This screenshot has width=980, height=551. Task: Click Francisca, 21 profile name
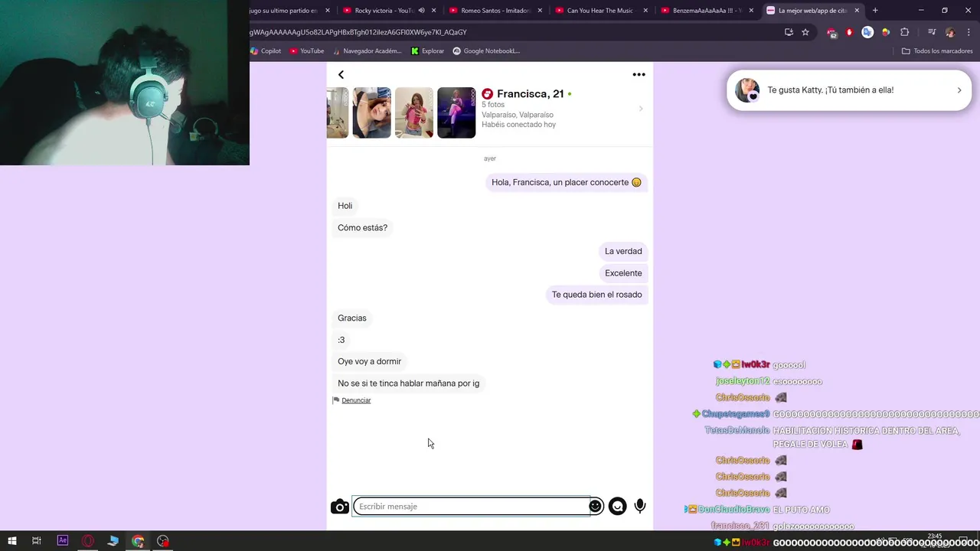click(530, 94)
